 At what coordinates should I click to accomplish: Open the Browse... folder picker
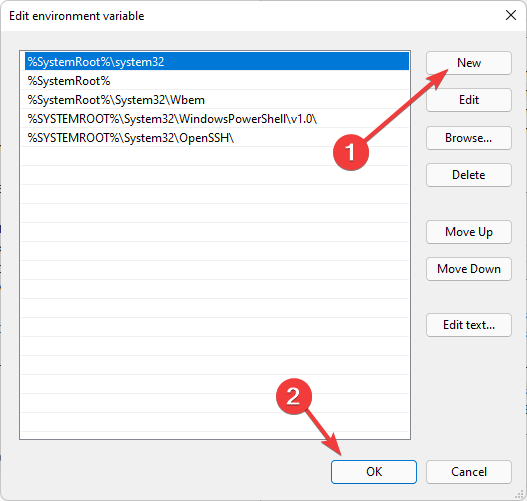(469, 138)
